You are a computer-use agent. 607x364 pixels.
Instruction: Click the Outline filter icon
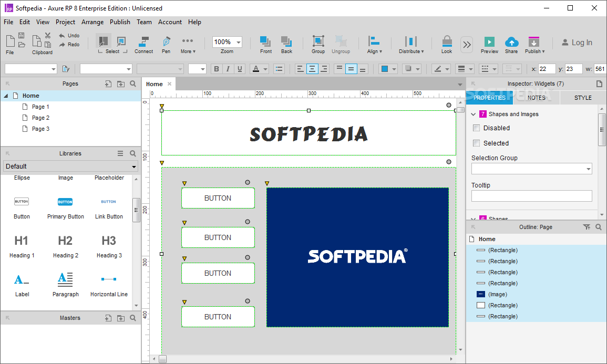pyautogui.click(x=587, y=227)
